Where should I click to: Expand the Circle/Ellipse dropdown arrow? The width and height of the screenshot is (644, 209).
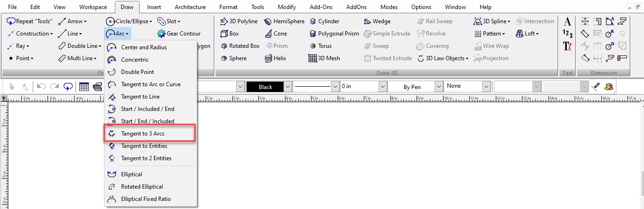click(x=151, y=21)
